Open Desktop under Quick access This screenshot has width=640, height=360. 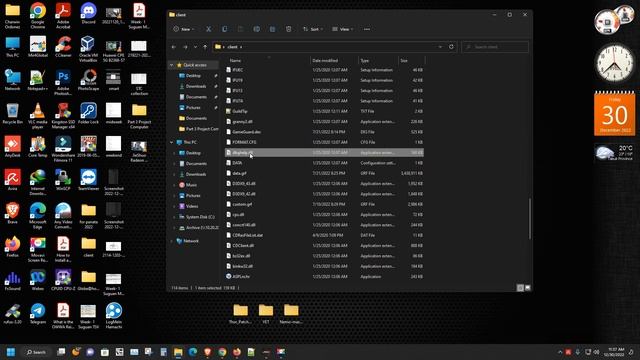tap(193, 76)
